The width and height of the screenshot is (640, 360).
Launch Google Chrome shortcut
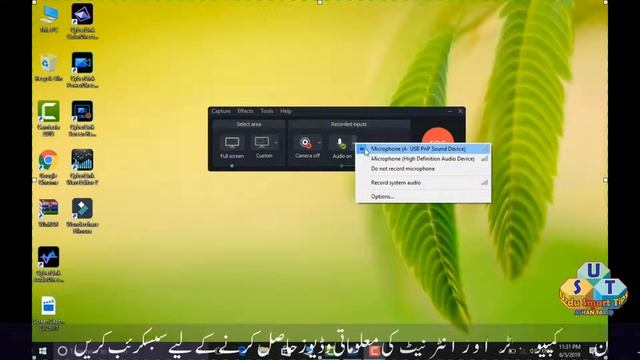coord(48,167)
